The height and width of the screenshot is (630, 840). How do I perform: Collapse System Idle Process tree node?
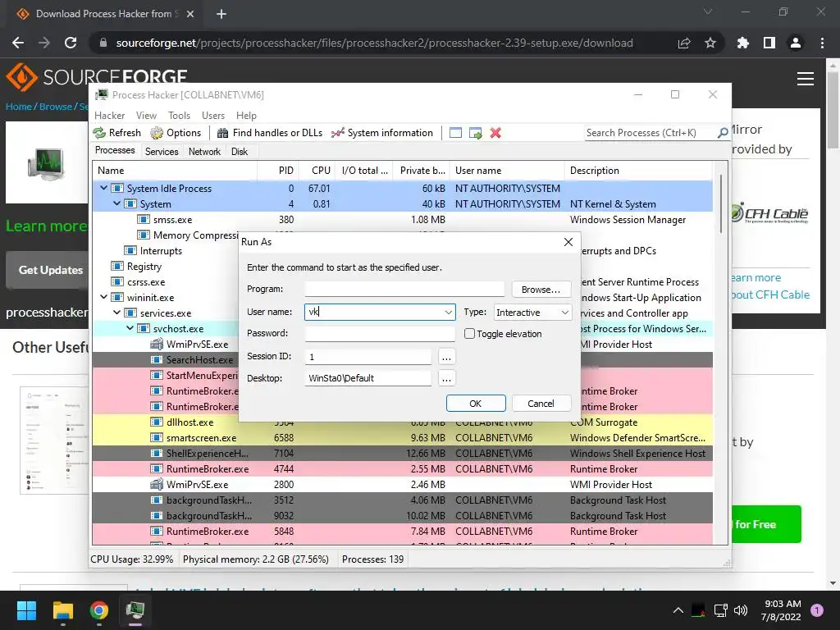point(103,188)
